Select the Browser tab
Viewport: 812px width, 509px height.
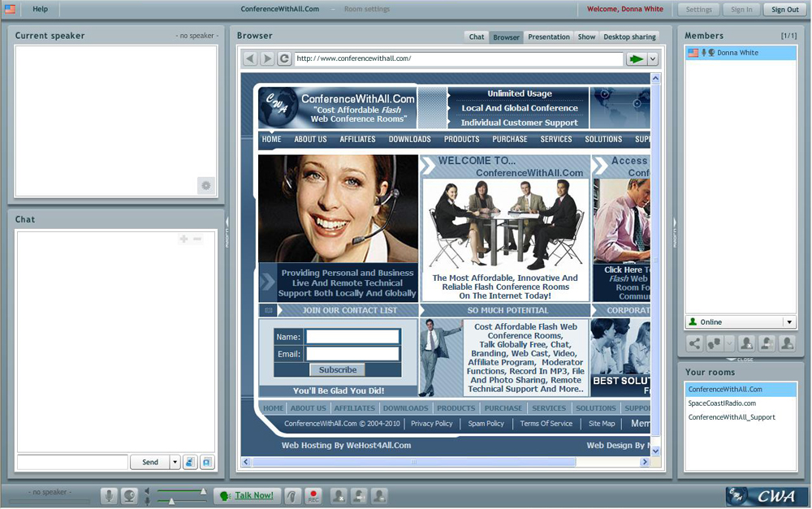coord(506,37)
